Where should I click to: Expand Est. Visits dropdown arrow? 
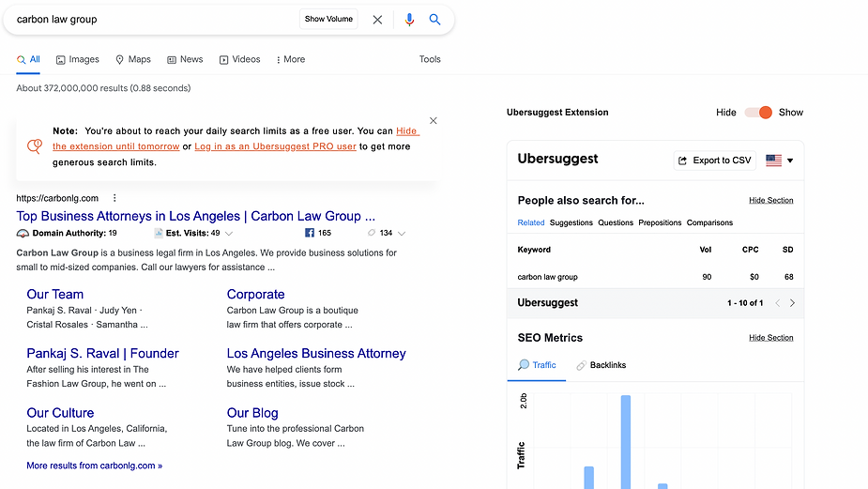coord(229,234)
